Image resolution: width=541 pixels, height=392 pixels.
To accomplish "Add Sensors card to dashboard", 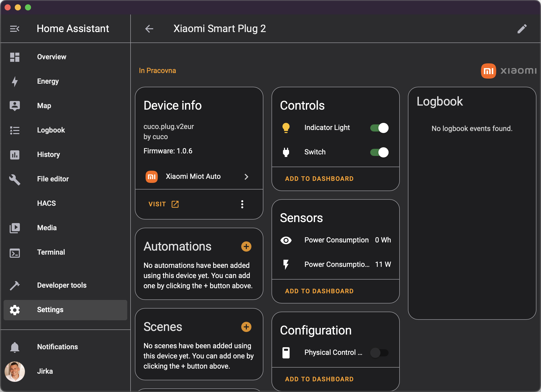I will [319, 291].
